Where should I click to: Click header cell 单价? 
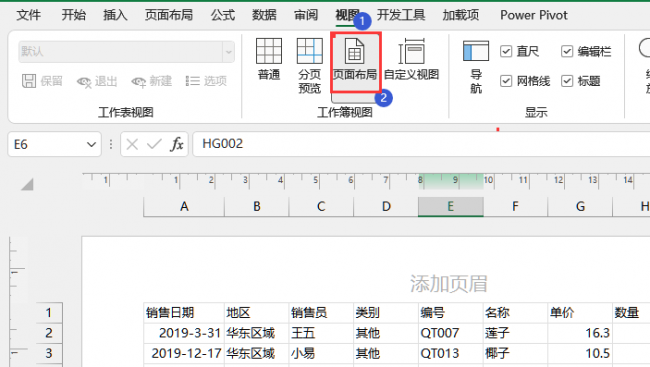pyautogui.click(x=580, y=313)
